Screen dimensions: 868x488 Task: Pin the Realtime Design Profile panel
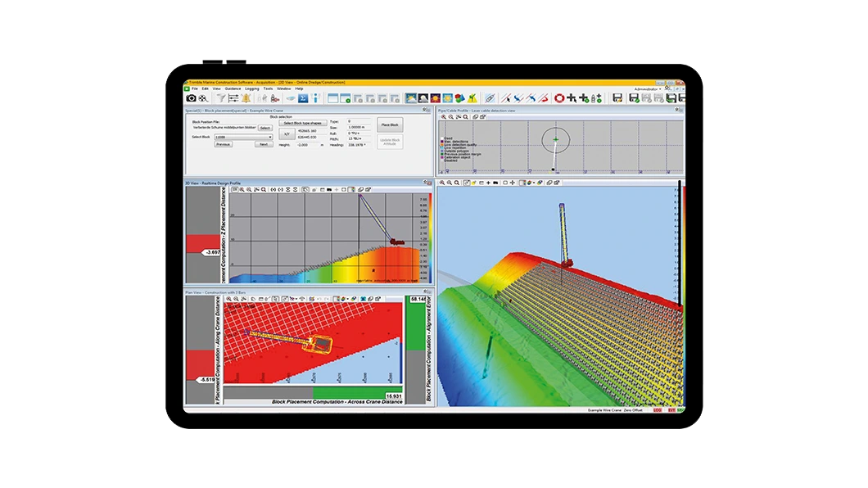[425, 182]
